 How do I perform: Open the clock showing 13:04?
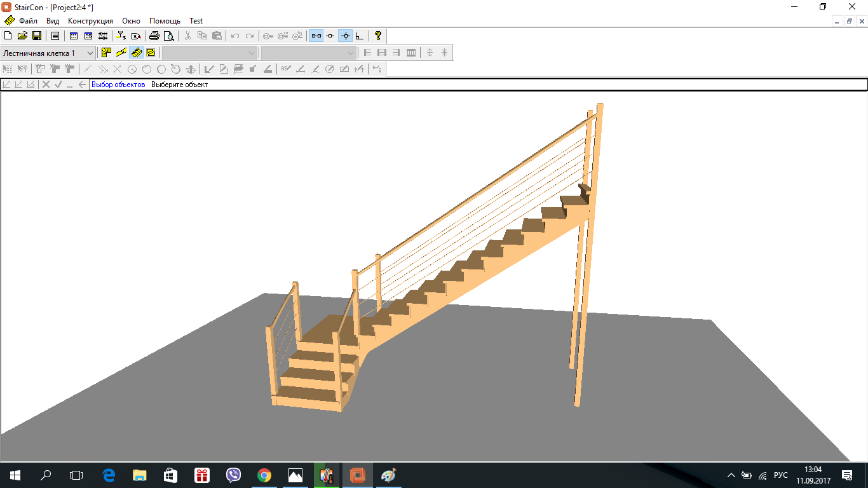click(x=813, y=475)
